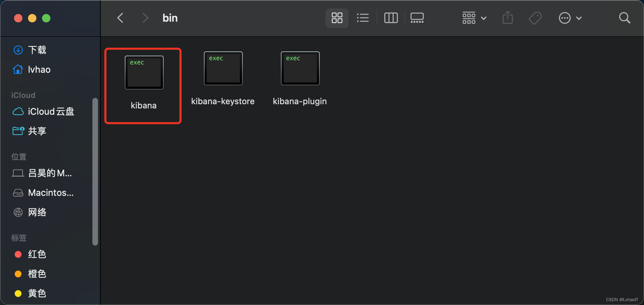This screenshot has width=644, height=305.
Task: Go forward with the right chevron
Action: 145,18
